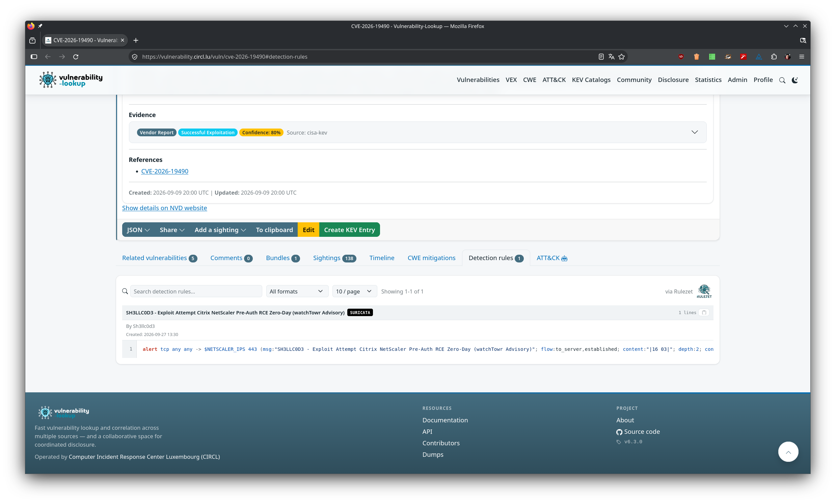Reload the page in Firefox

click(76, 57)
